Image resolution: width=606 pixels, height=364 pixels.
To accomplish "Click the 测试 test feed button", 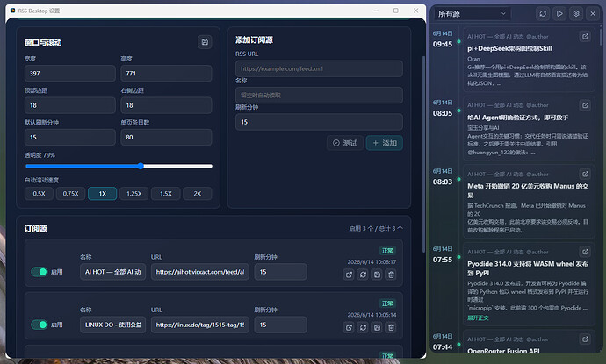I will click(345, 143).
